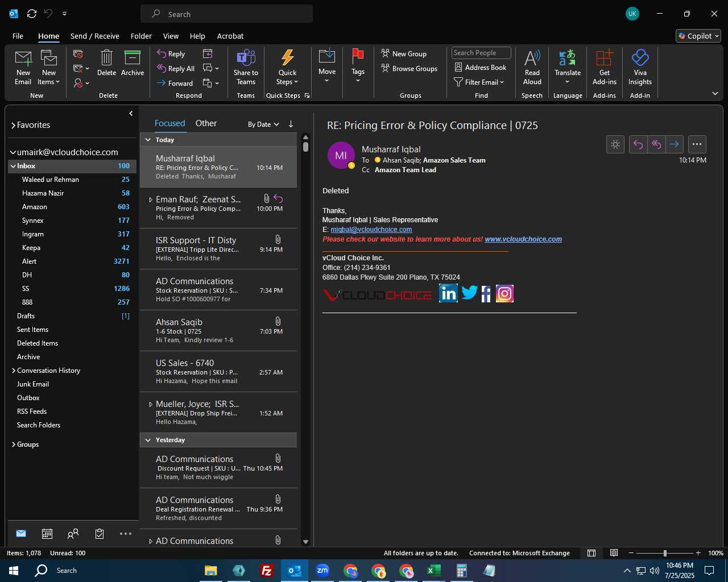Image resolution: width=728 pixels, height=582 pixels.
Task: Archive the selected email
Action: tap(133, 63)
